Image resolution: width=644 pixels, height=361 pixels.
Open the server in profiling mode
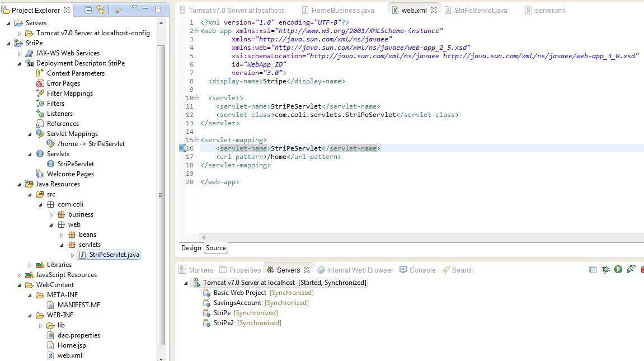(631, 269)
